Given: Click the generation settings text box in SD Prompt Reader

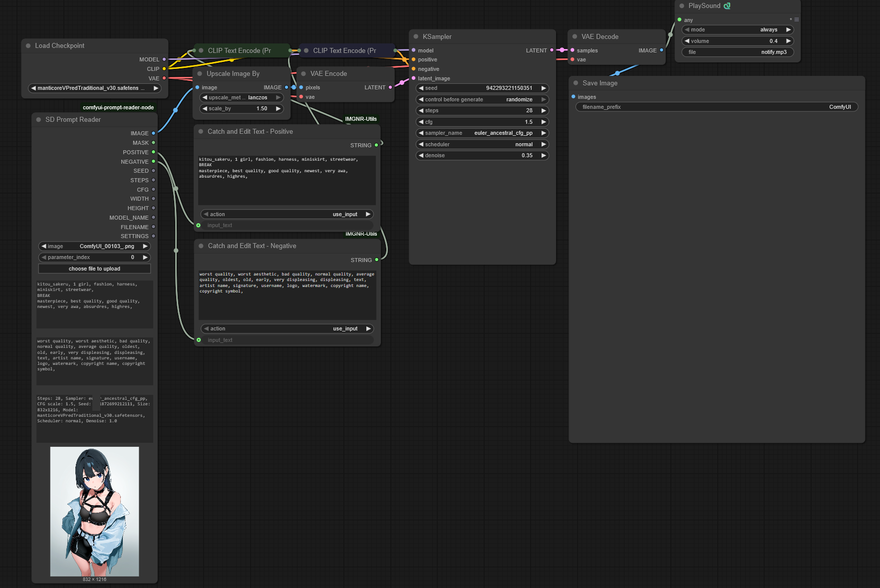Looking at the screenshot, I should [95, 418].
